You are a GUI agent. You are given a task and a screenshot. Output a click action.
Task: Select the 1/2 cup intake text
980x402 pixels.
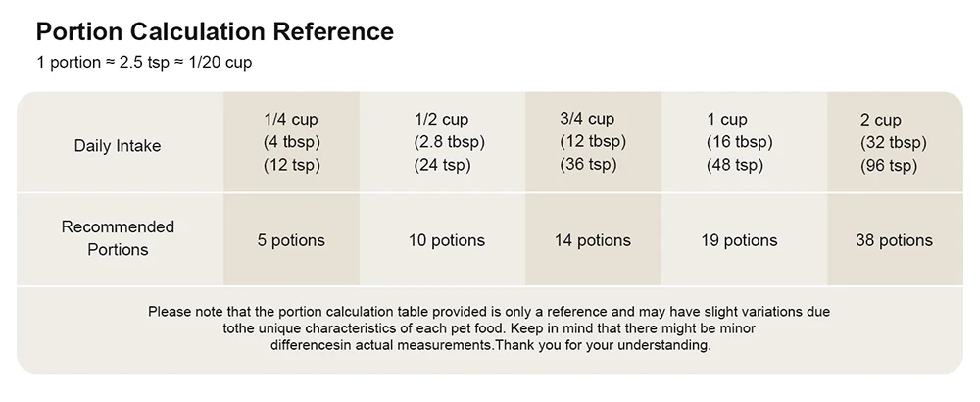click(442, 120)
